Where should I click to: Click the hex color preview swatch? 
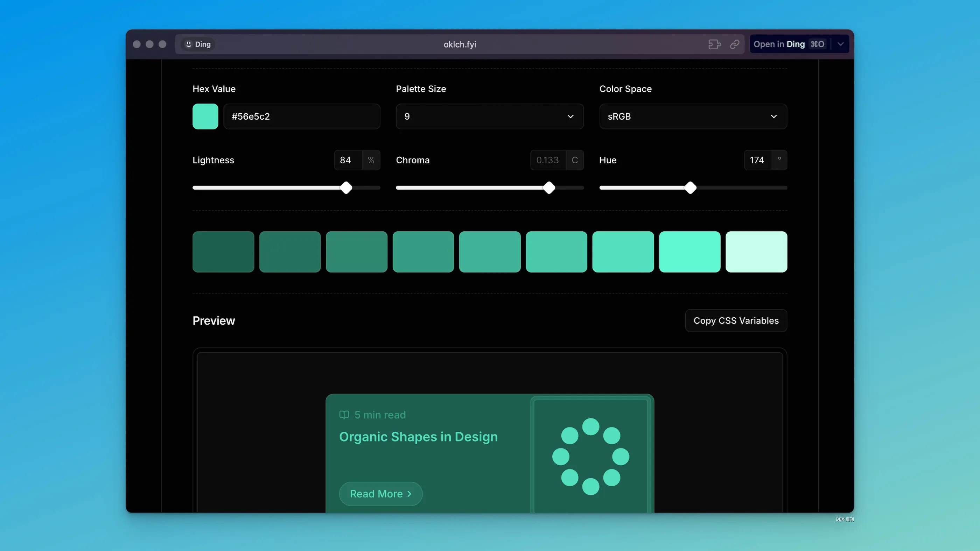[x=205, y=116]
